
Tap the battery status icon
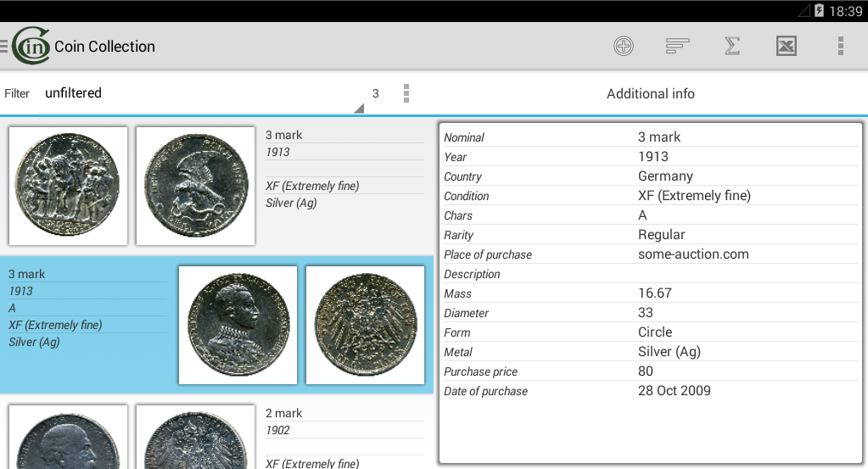click(819, 11)
